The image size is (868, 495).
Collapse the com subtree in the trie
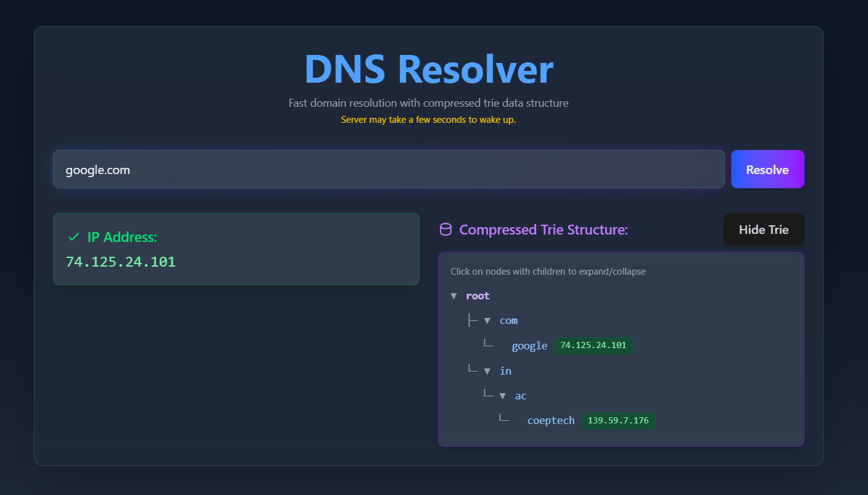[x=508, y=320]
